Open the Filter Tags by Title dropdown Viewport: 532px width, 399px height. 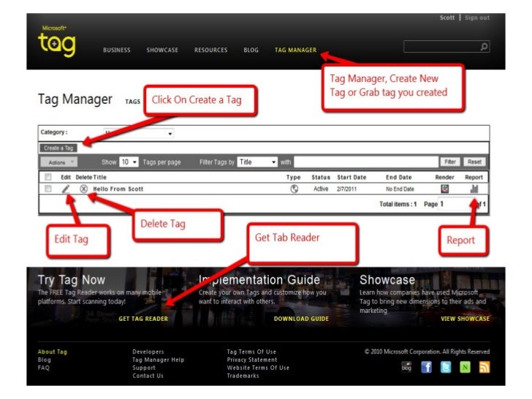pos(257,162)
